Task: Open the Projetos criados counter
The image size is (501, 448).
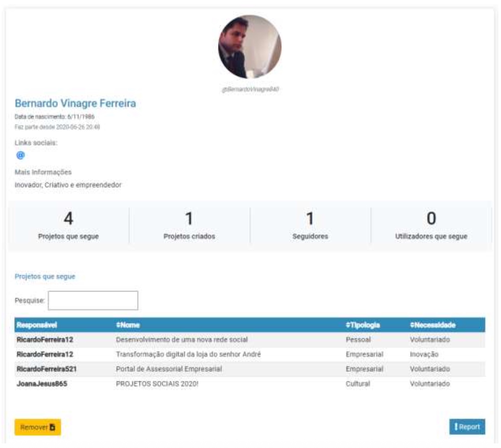Action: (189, 226)
